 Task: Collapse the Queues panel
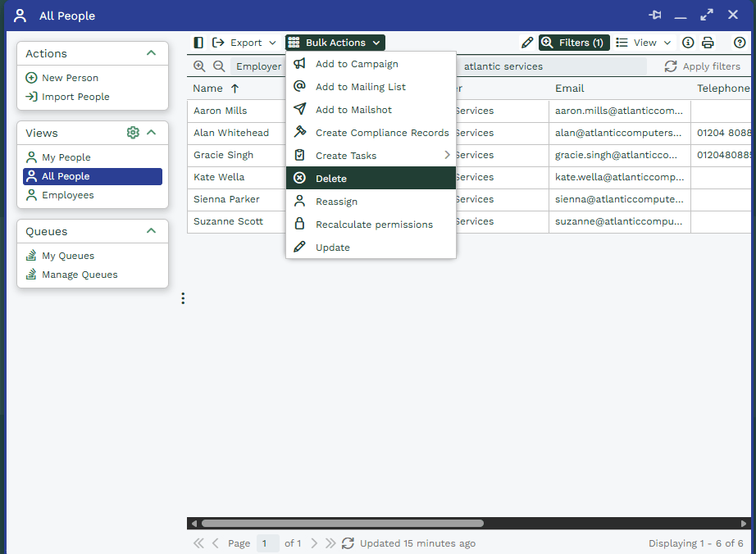[151, 231]
